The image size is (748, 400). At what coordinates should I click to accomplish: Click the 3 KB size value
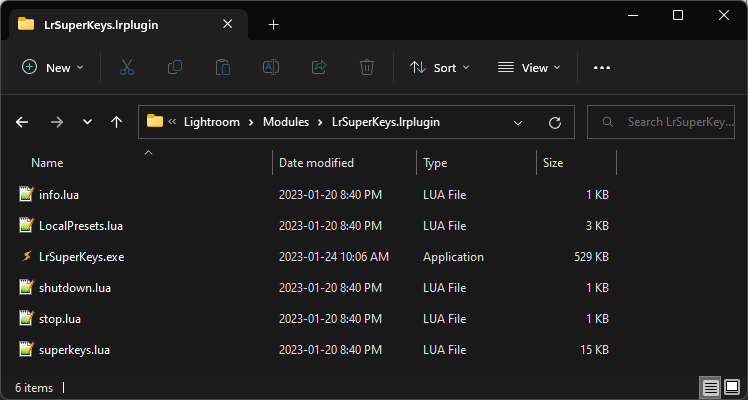click(597, 226)
